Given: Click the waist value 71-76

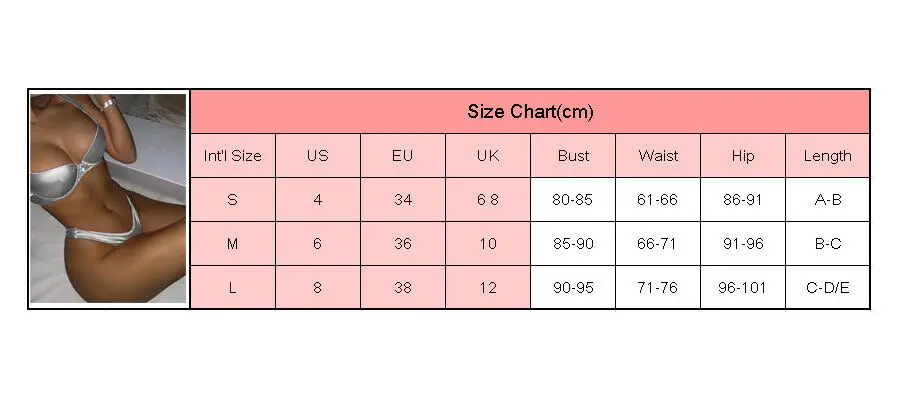Looking at the screenshot, I should 657,287.
